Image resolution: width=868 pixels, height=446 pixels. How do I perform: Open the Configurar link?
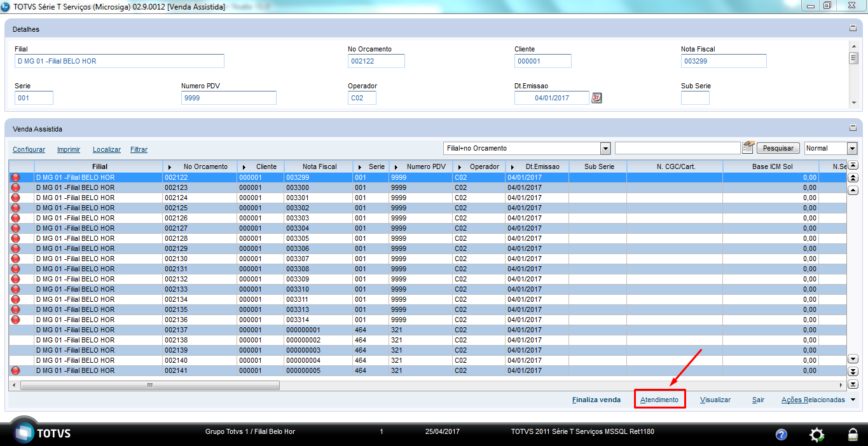pos(29,149)
